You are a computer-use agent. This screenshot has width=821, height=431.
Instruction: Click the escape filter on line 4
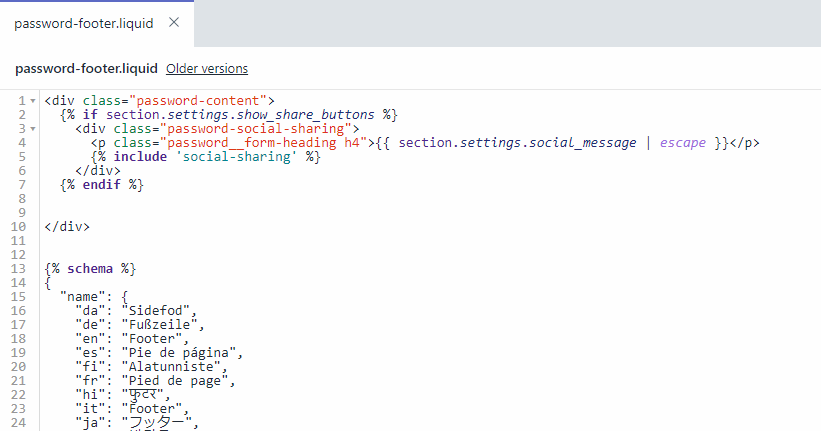[683, 143]
